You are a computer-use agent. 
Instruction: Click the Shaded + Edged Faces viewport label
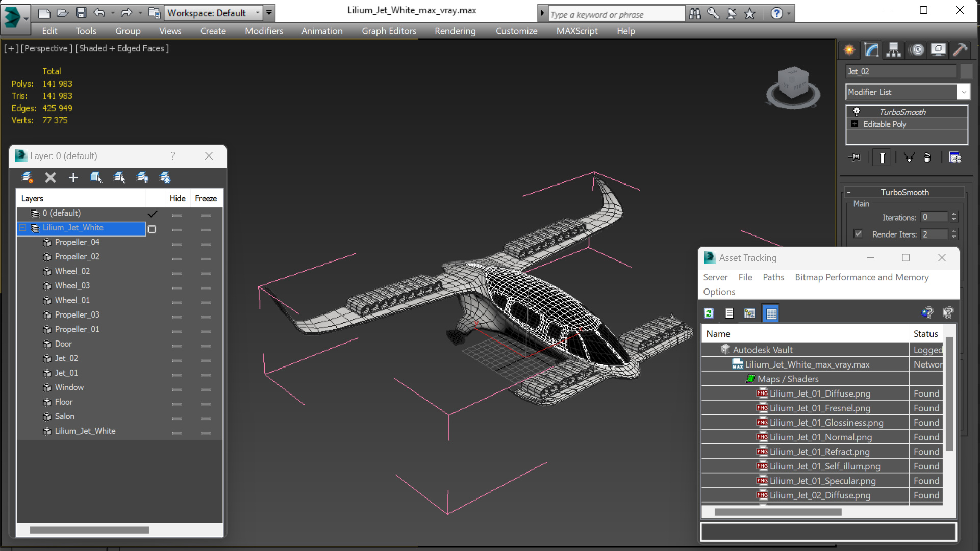point(122,48)
